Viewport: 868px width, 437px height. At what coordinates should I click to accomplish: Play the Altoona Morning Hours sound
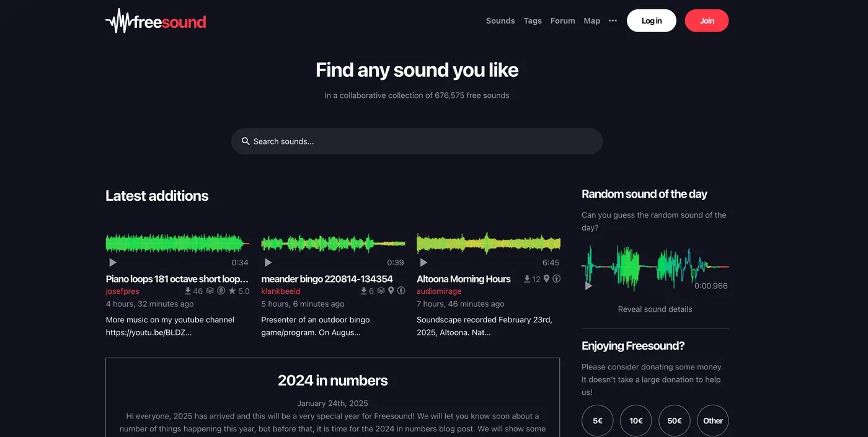423,263
